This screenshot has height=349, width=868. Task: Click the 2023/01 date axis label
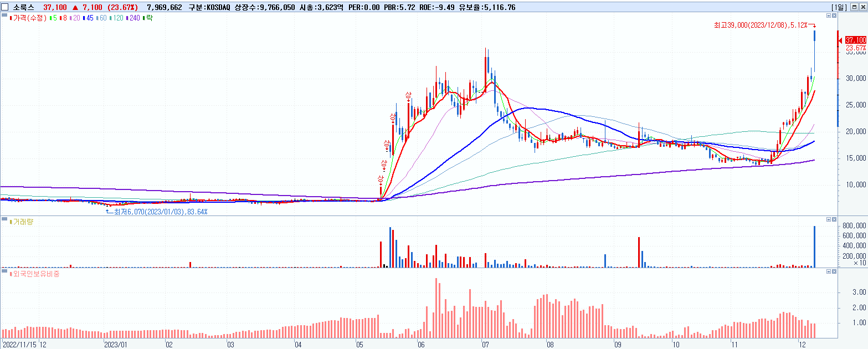coord(116,344)
